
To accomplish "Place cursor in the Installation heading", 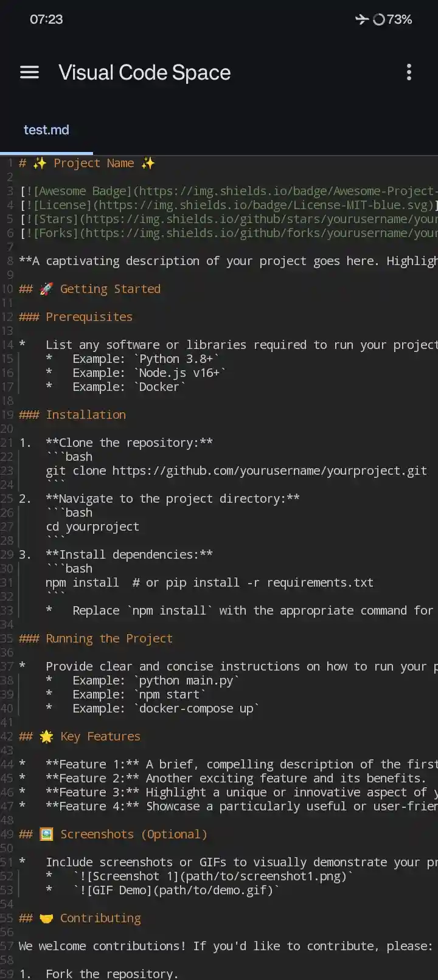I will pos(85,414).
